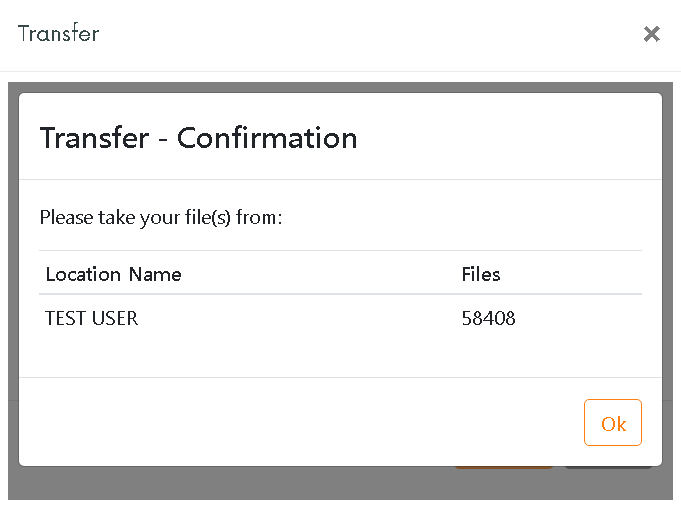
Task: Confirm the transfer with the Ok button
Action: [x=613, y=423]
